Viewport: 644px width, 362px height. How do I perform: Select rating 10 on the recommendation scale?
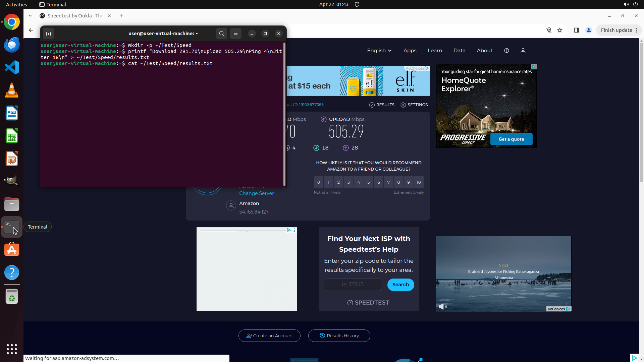[419, 182]
